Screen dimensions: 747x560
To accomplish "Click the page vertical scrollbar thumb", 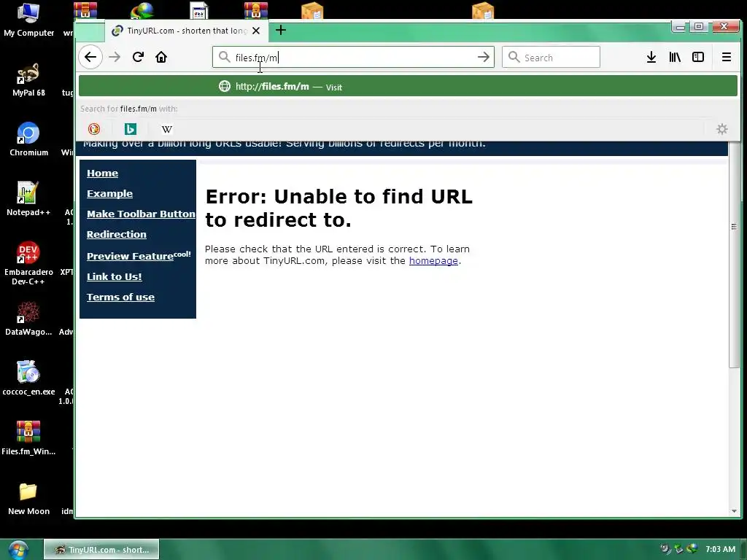I will coord(734,254).
